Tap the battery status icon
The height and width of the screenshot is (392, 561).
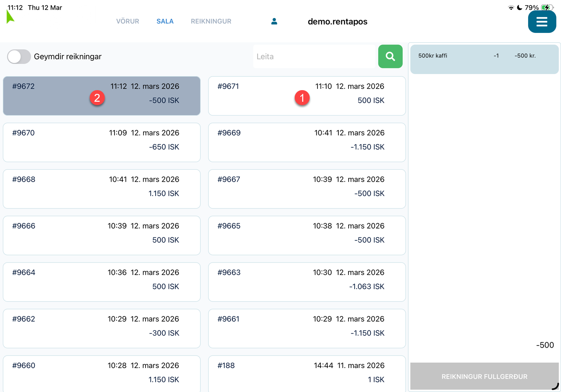pos(547,7)
